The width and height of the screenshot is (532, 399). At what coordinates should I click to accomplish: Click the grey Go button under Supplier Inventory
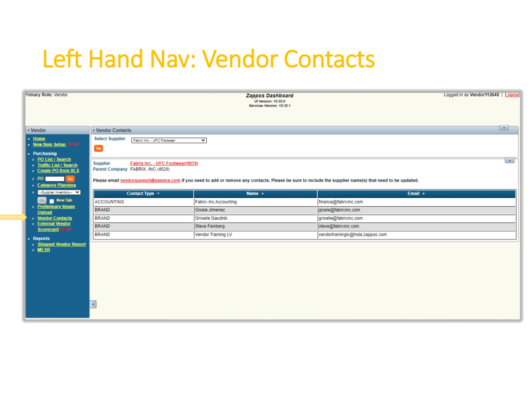[42, 200]
